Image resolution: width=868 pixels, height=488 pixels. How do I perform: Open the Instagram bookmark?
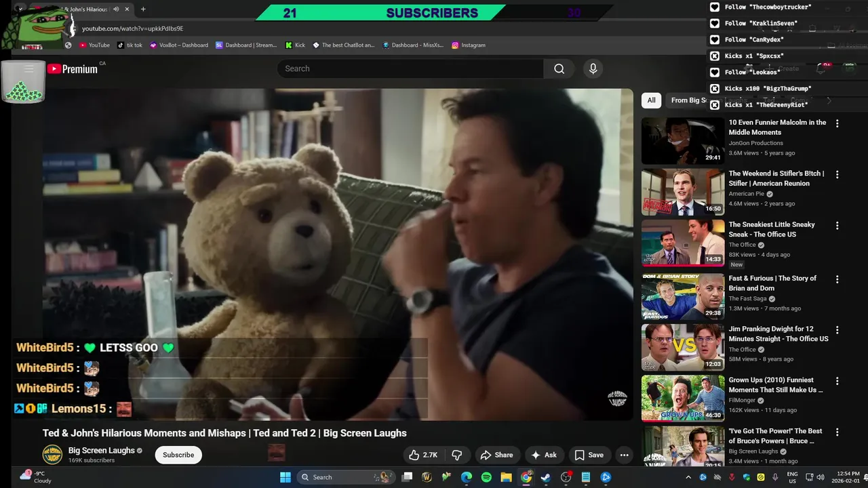point(468,45)
